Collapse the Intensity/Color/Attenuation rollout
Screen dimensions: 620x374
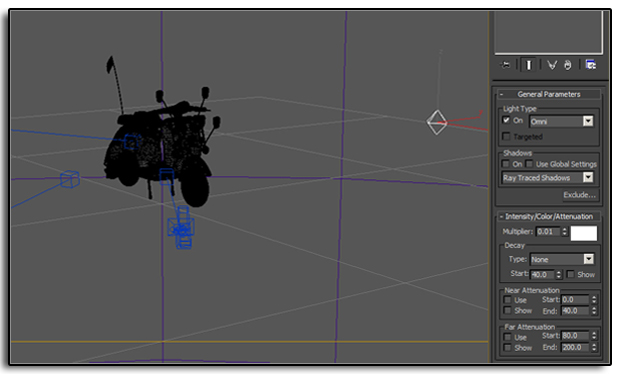point(549,217)
